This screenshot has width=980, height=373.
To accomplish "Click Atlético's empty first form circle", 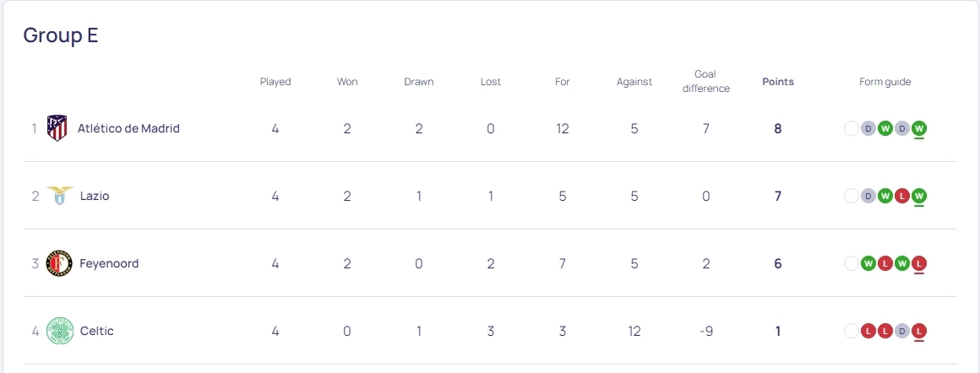I will (x=852, y=128).
